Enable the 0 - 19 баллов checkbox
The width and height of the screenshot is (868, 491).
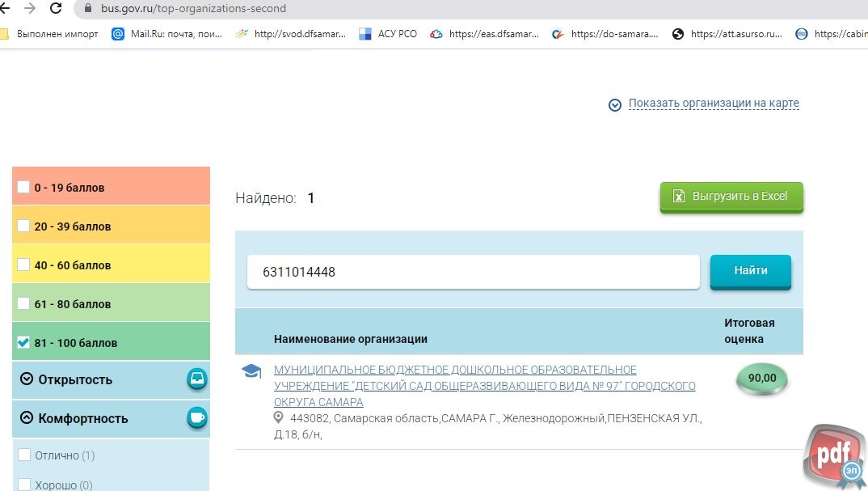[x=23, y=187]
